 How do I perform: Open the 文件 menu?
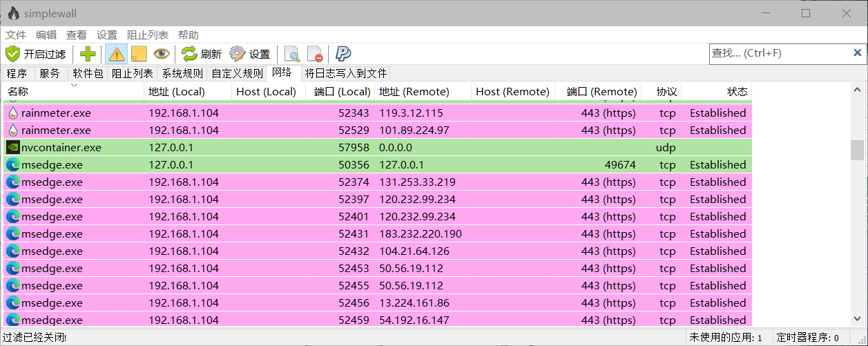pos(16,35)
